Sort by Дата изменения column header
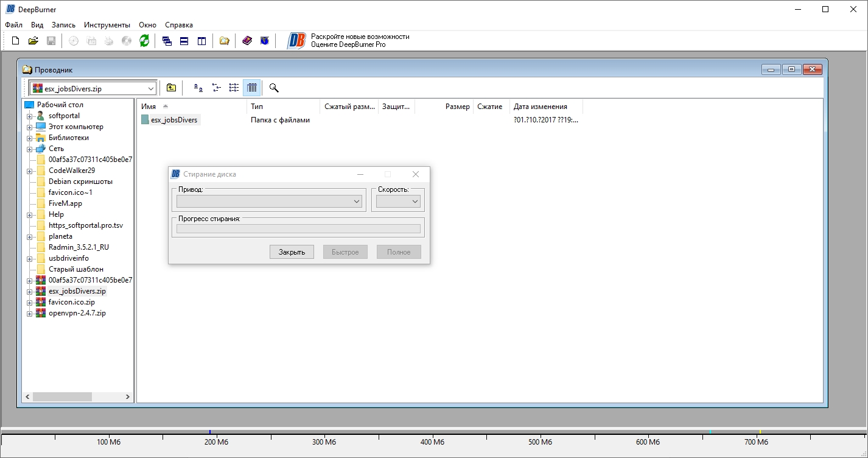Viewport: 868px width, 458px height. [547, 107]
